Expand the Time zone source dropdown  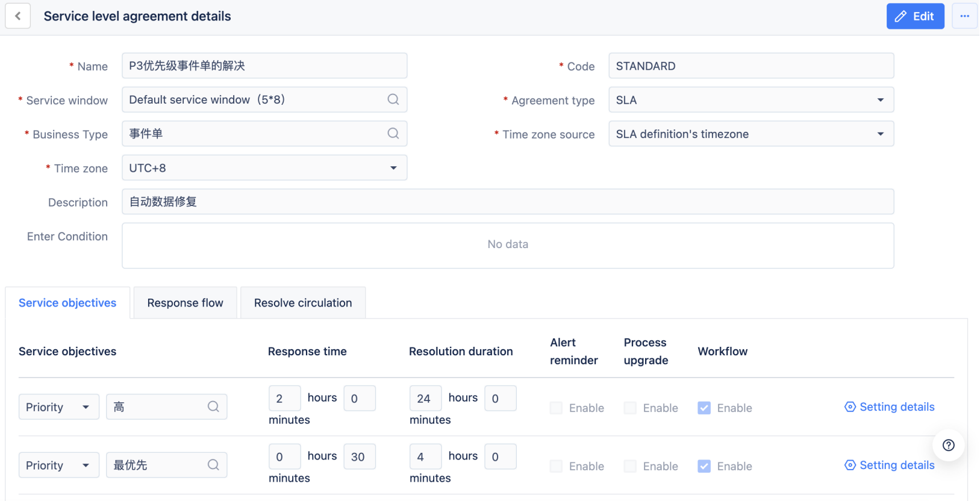click(880, 134)
